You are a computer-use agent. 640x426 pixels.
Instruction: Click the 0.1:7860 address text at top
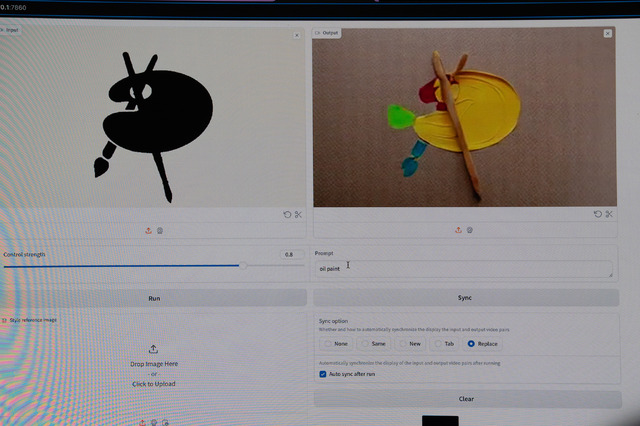click(13, 7)
